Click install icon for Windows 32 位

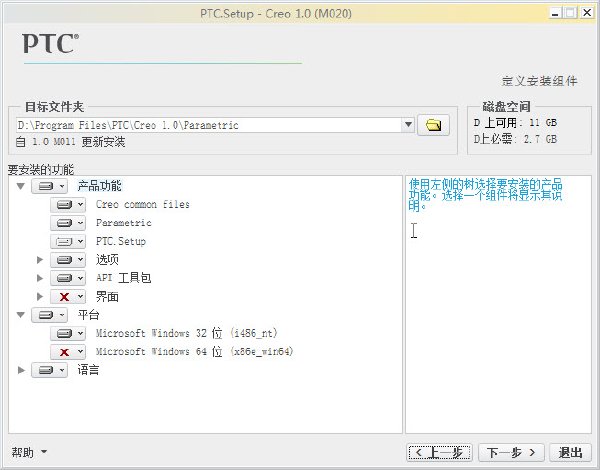[68, 333]
